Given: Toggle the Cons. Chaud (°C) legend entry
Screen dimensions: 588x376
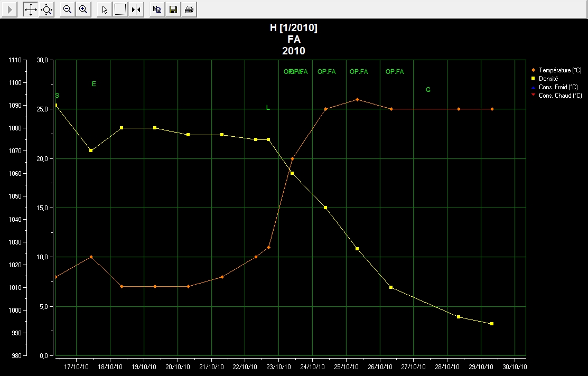Looking at the screenshot, I should (x=560, y=96).
